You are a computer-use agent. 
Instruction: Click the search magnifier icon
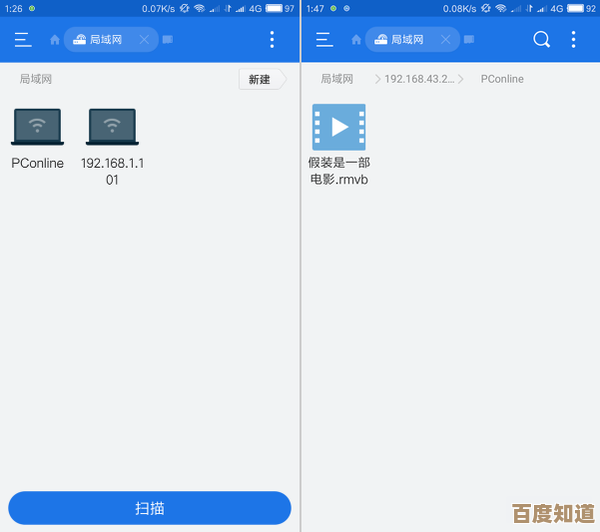pyautogui.click(x=541, y=40)
